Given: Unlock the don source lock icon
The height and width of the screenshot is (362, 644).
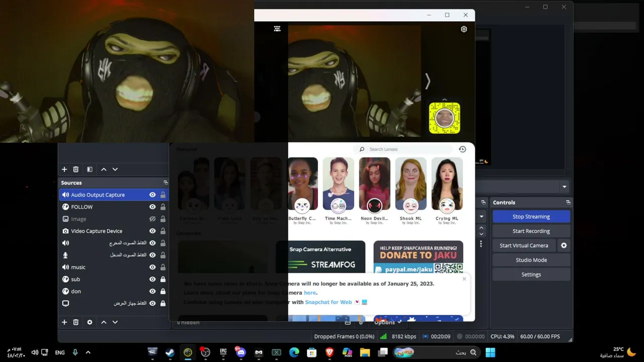Looking at the screenshot, I should click(163, 291).
